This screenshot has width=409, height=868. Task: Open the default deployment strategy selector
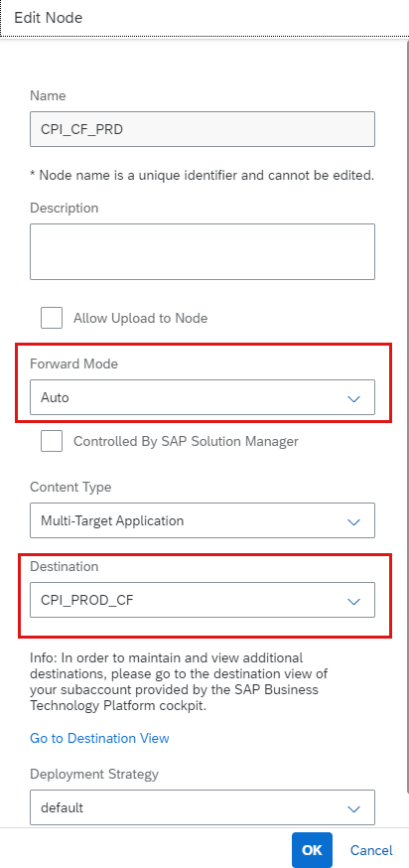pyautogui.click(x=203, y=807)
